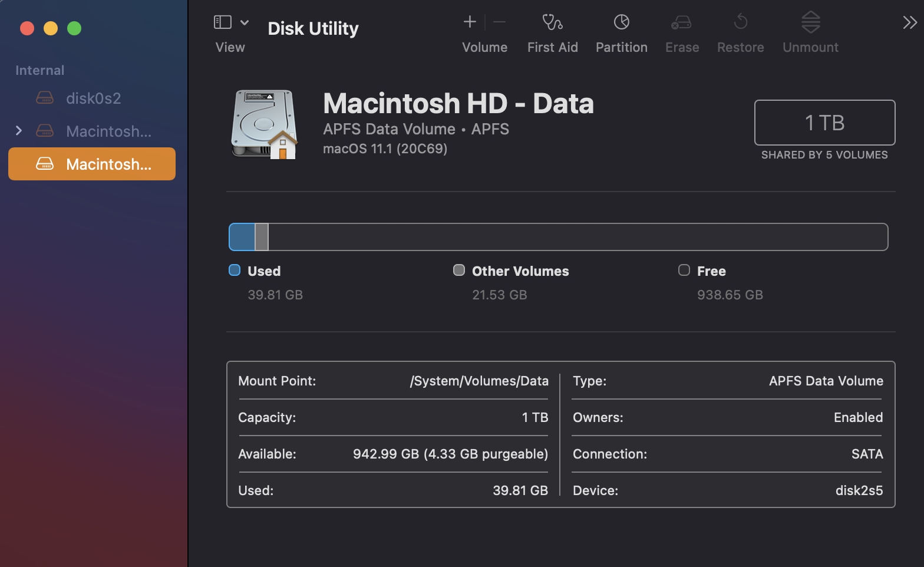Viewport: 924px width, 567px height.
Task: Expand the Macintosh container disclosure arrow
Action: point(19,130)
